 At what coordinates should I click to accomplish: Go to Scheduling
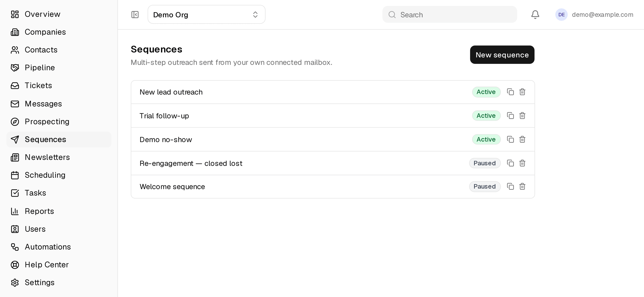(59, 175)
